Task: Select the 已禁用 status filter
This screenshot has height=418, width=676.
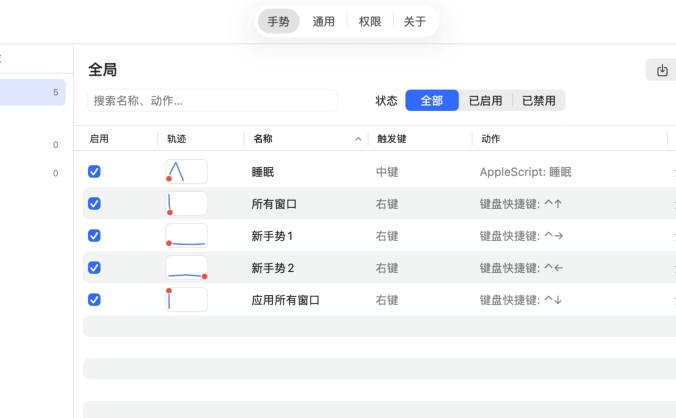Action: click(x=538, y=100)
